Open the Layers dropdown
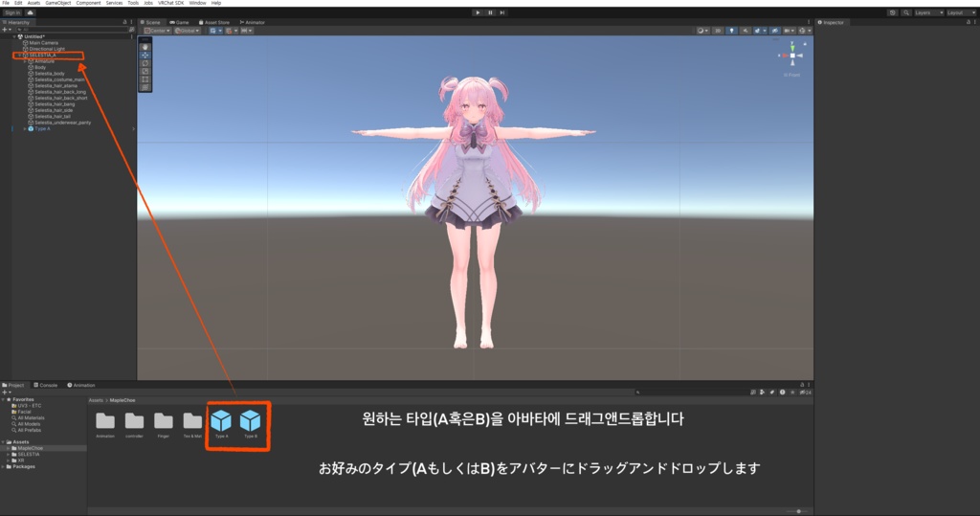The height and width of the screenshot is (516, 980). [x=929, y=12]
